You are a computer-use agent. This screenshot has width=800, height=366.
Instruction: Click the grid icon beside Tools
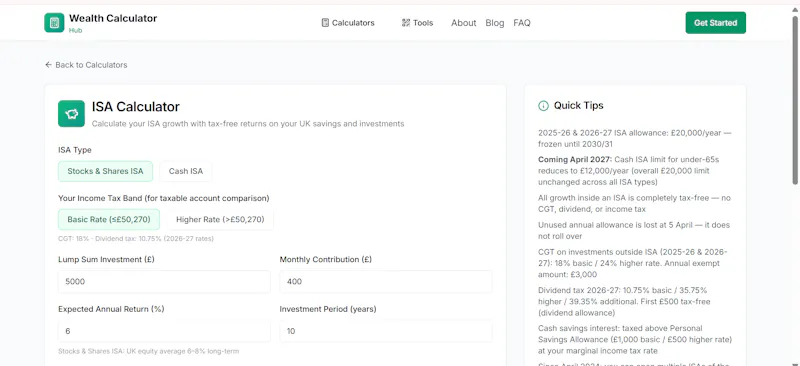(406, 23)
